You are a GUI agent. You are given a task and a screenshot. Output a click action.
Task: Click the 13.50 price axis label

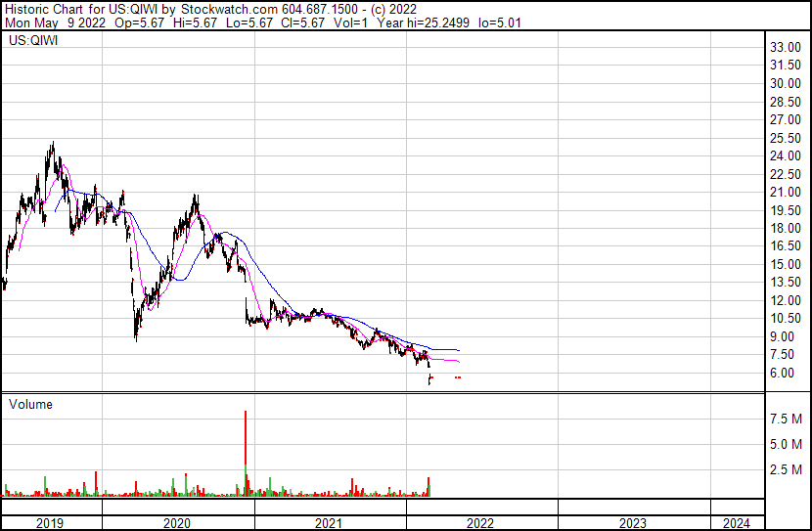(786, 282)
